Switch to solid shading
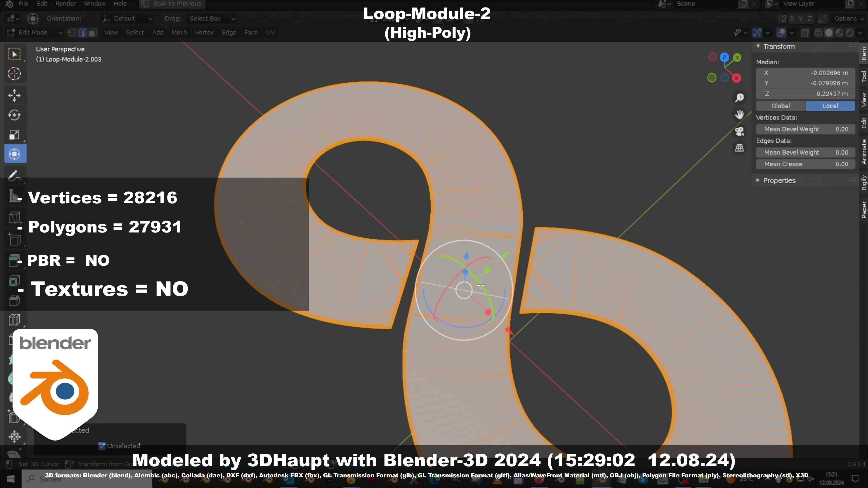Image resolution: width=868 pixels, height=488 pixels. pos(829,33)
